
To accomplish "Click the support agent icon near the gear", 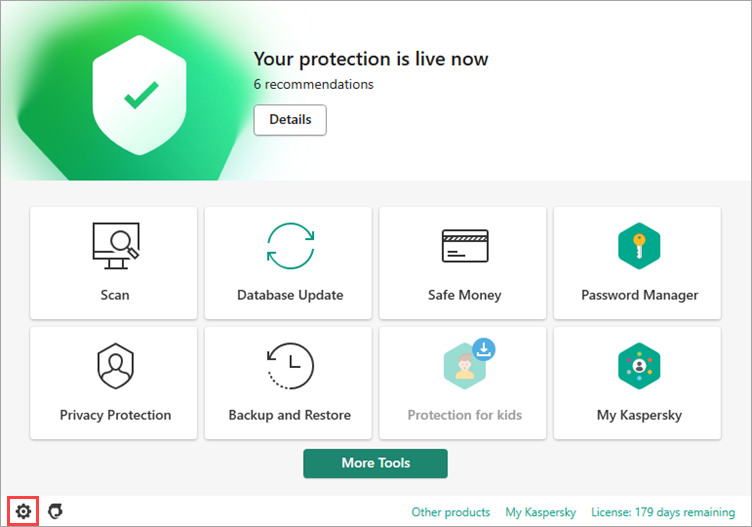I will (x=55, y=511).
